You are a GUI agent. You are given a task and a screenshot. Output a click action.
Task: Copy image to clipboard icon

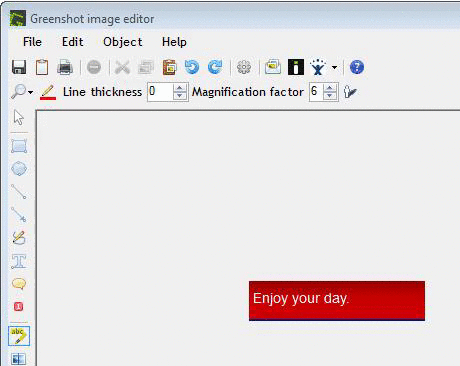(42, 67)
